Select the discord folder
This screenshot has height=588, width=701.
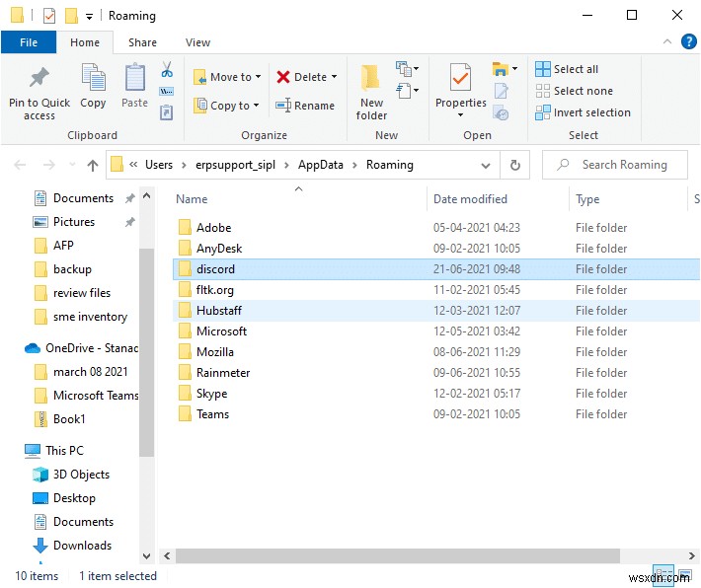pyautogui.click(x=436, y=269)
